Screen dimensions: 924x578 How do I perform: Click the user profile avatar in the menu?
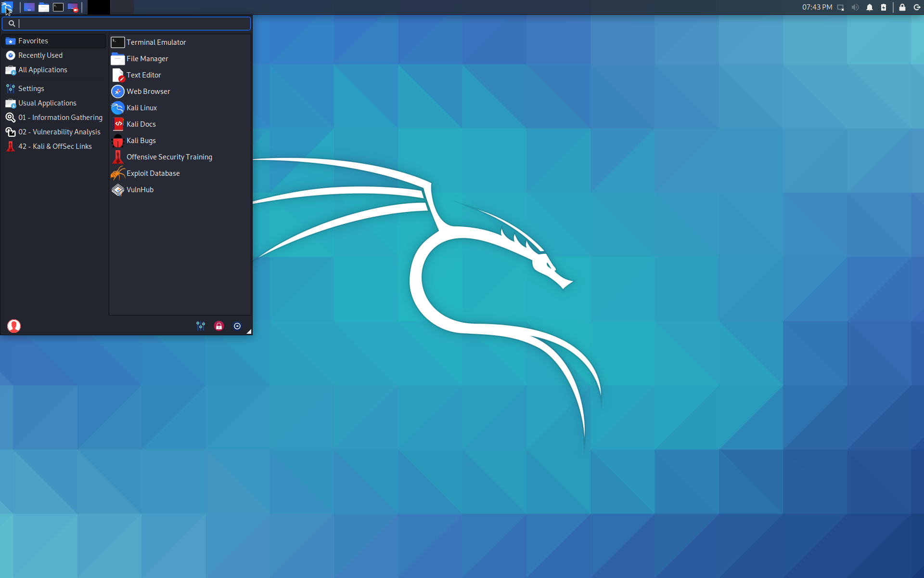[x=14, y=326]
